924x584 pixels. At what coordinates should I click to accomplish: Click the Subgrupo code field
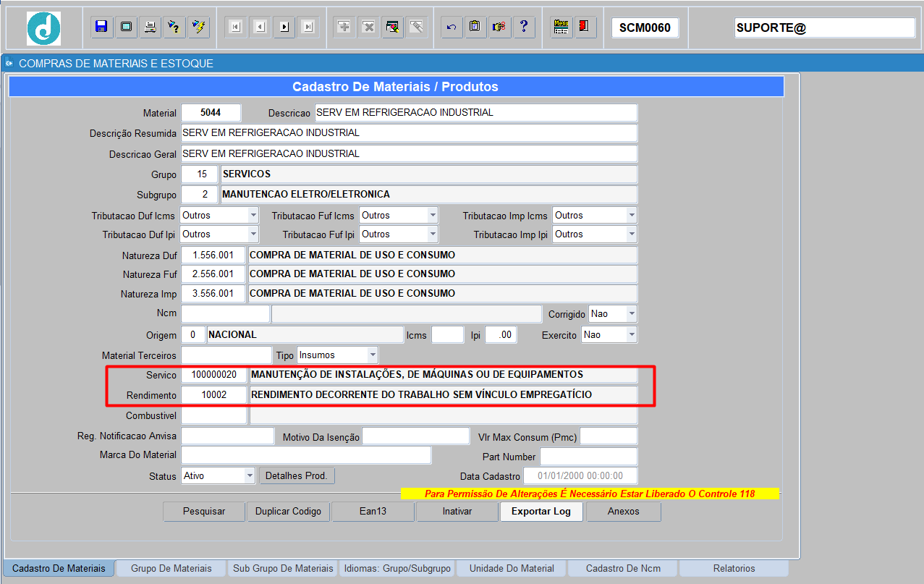(x=200, y=195)
